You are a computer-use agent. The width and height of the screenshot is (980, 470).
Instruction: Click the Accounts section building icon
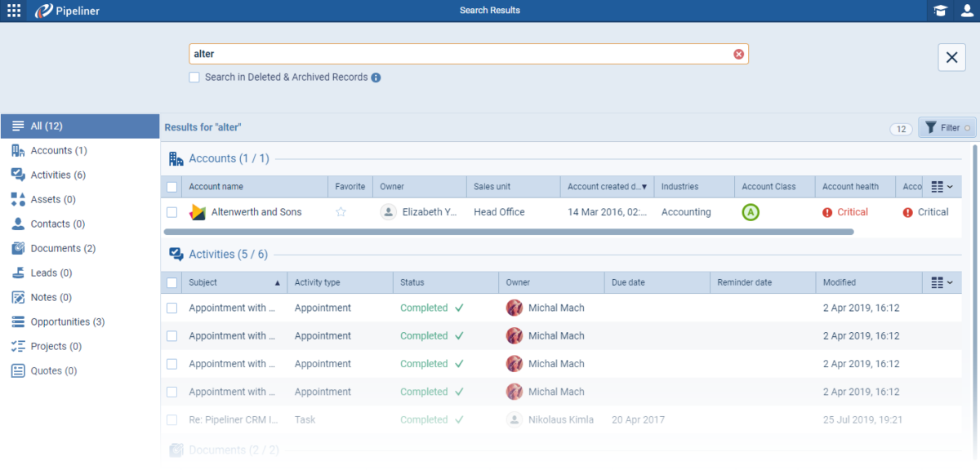176,159
